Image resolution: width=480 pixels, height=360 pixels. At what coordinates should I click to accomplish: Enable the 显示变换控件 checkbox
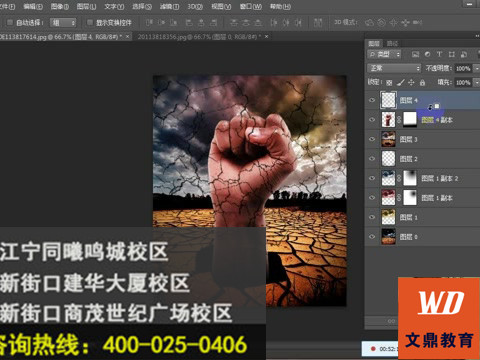click(x=90, y=22)
